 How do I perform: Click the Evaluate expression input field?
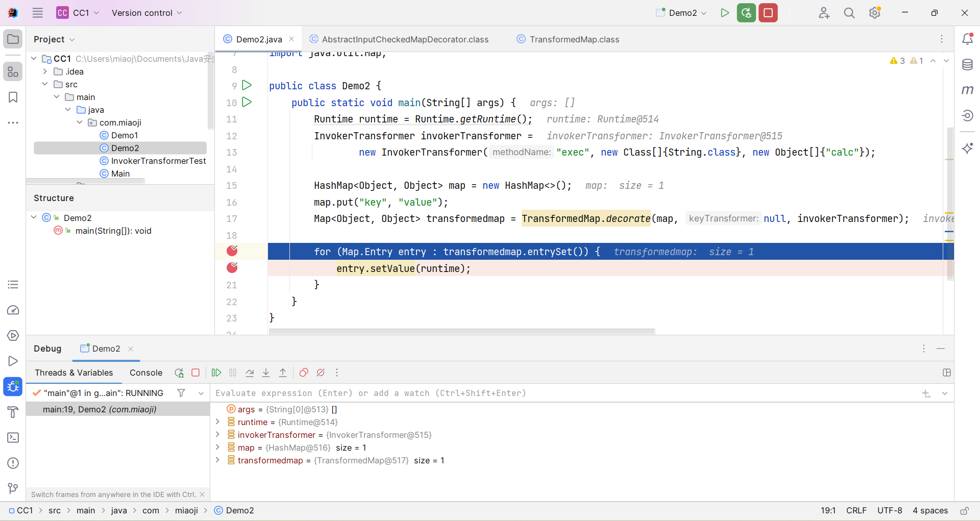click(561, 393)
